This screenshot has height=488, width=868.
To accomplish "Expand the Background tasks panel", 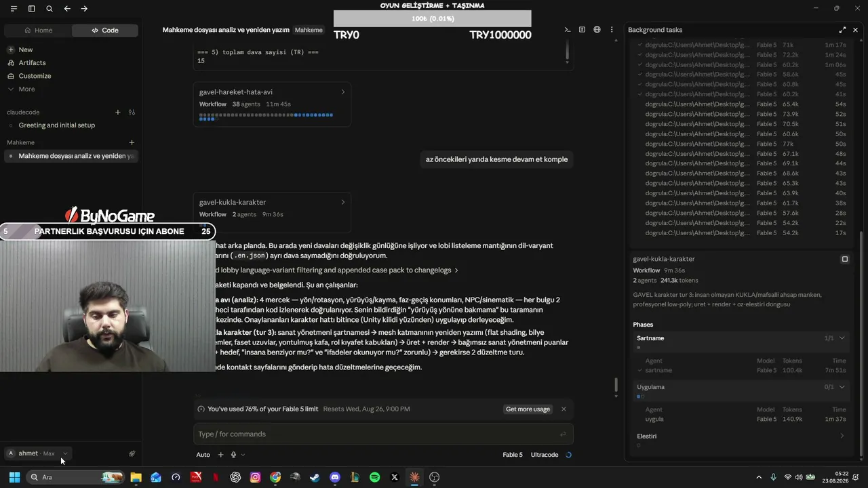I will pyautogui.click(x=842, y=30).
